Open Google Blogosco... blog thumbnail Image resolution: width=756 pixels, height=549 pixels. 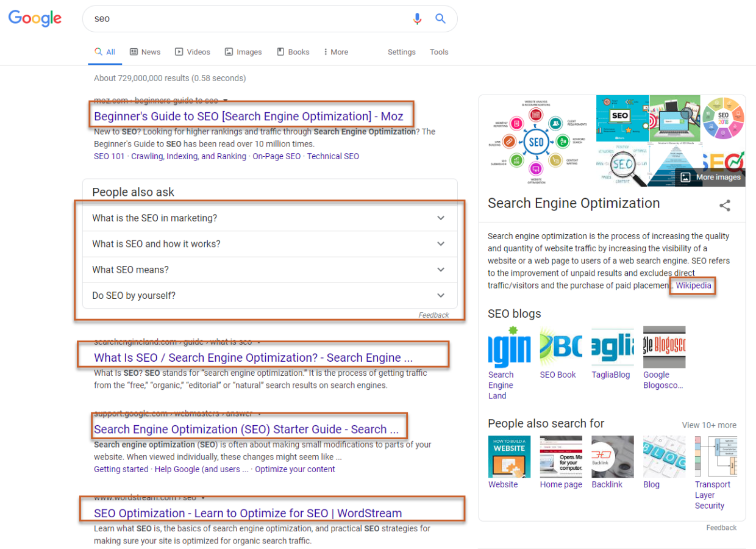[665, 347]
